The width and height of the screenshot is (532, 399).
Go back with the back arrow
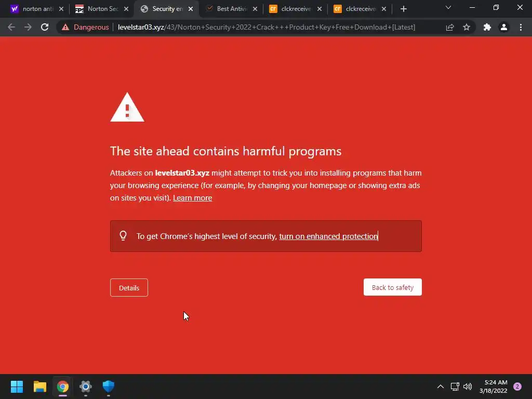[x=11, y=27]
